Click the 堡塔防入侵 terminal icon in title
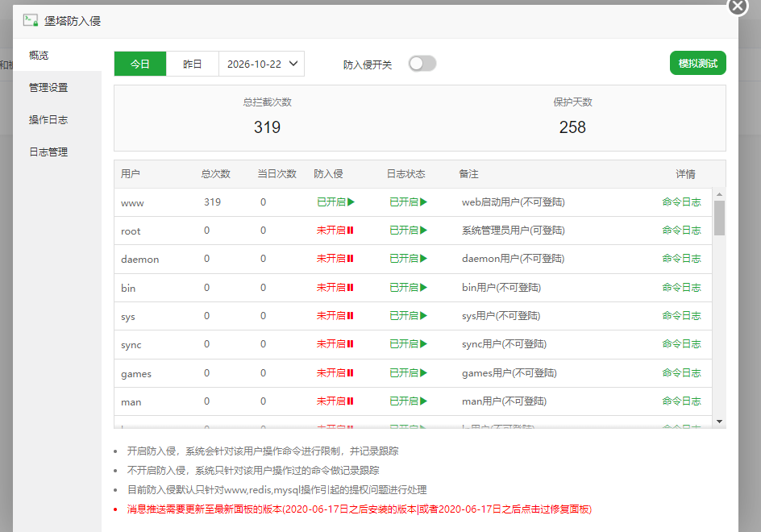The height and width of the screenshot is (532, 761). 31,20
